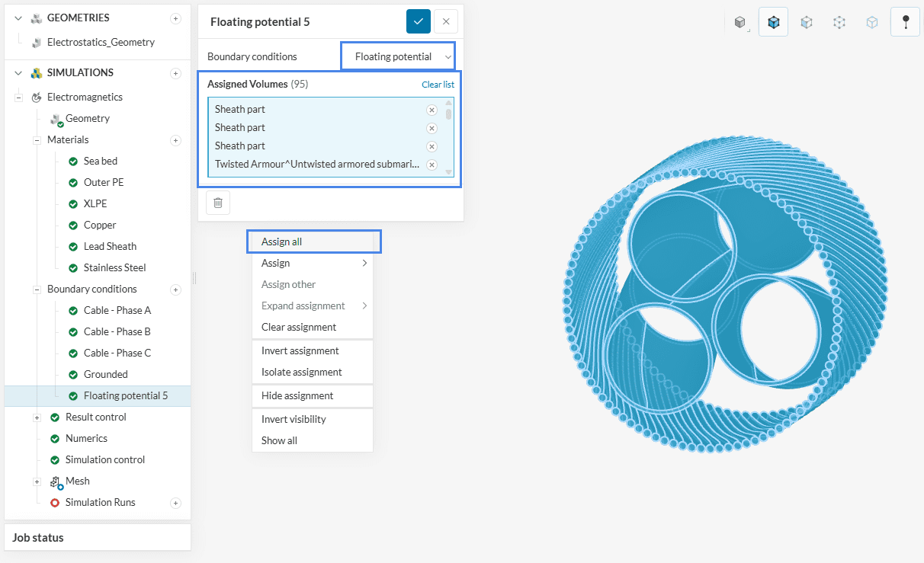924x563 pixels.
Task: Select the volume selection mode cube icon
Action: tap(774, 23)
